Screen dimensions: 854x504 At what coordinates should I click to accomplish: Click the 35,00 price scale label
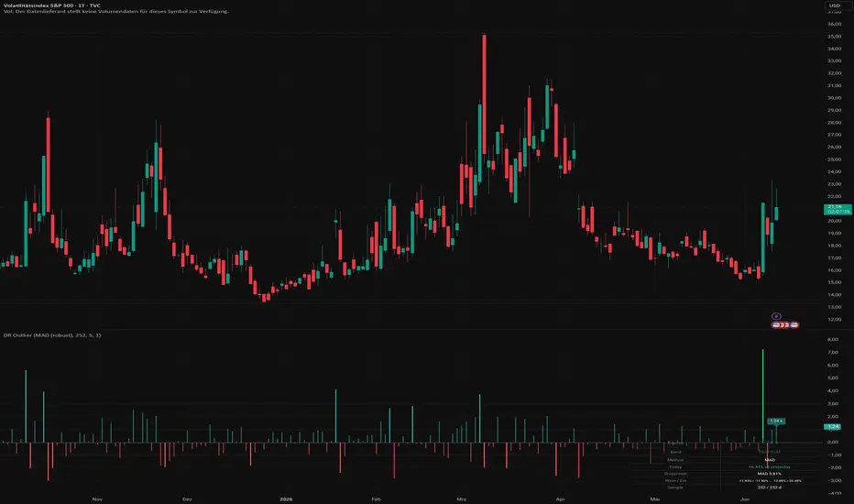834,37
